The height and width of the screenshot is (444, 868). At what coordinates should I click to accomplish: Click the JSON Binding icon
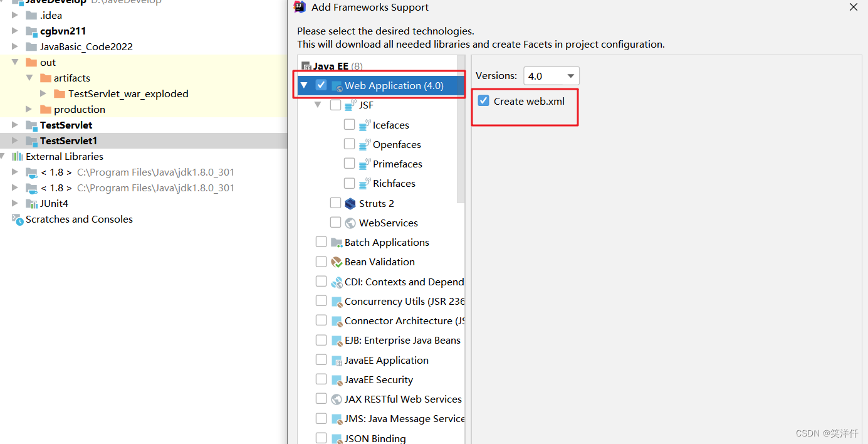click(337, 438)
